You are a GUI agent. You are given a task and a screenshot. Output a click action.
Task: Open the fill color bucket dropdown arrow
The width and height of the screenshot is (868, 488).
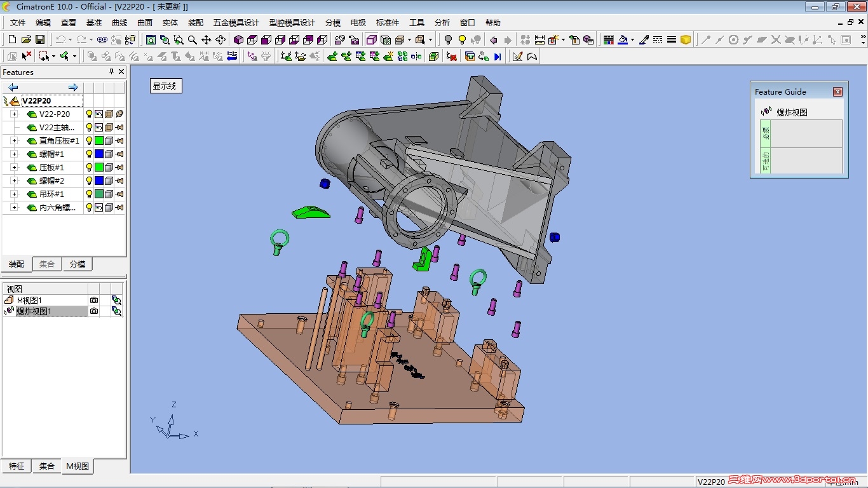(x=632, y=39)
